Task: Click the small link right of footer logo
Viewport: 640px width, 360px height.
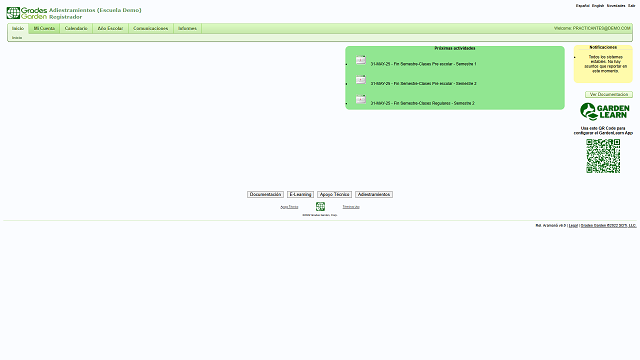Action: (x=351, y=207)
